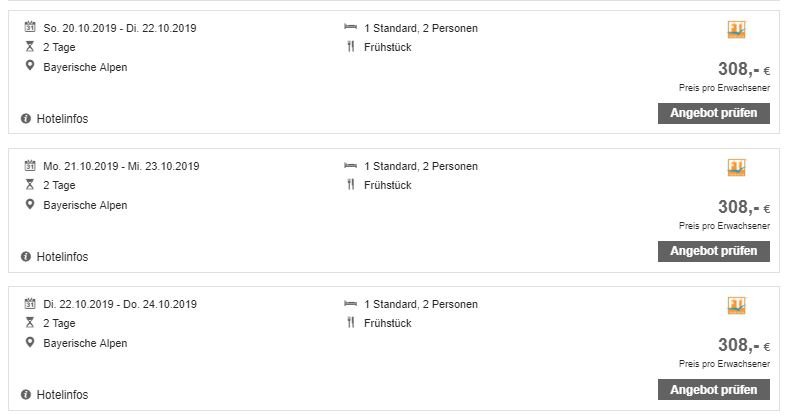The height and width of the screenshot is (419, 785).
Task: Click location pin icon in second offer
Action: click(30, 204)
